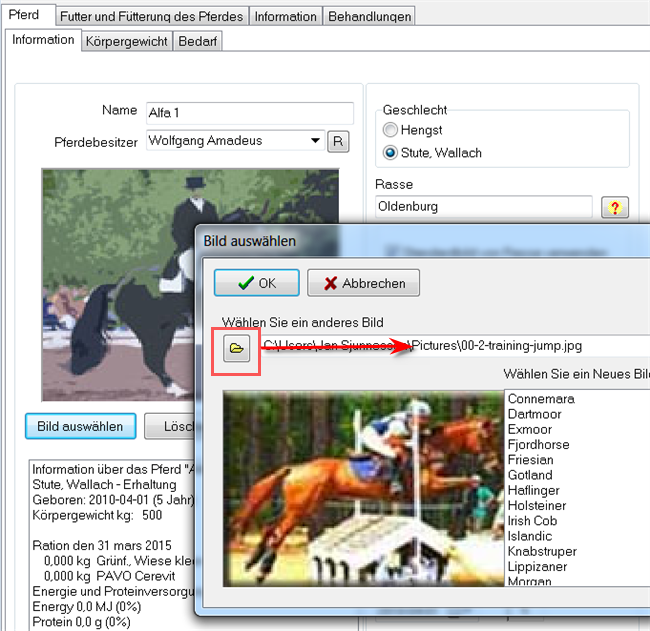Click the partially hidden Lösch button
Image resolution: width=650 pixels, height=631 pixels.
170,426
